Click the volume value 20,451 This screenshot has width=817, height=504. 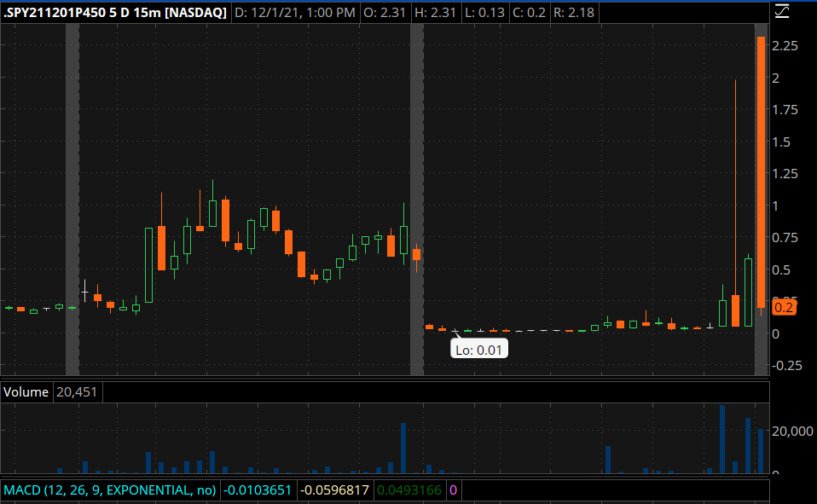click(77, 392)
